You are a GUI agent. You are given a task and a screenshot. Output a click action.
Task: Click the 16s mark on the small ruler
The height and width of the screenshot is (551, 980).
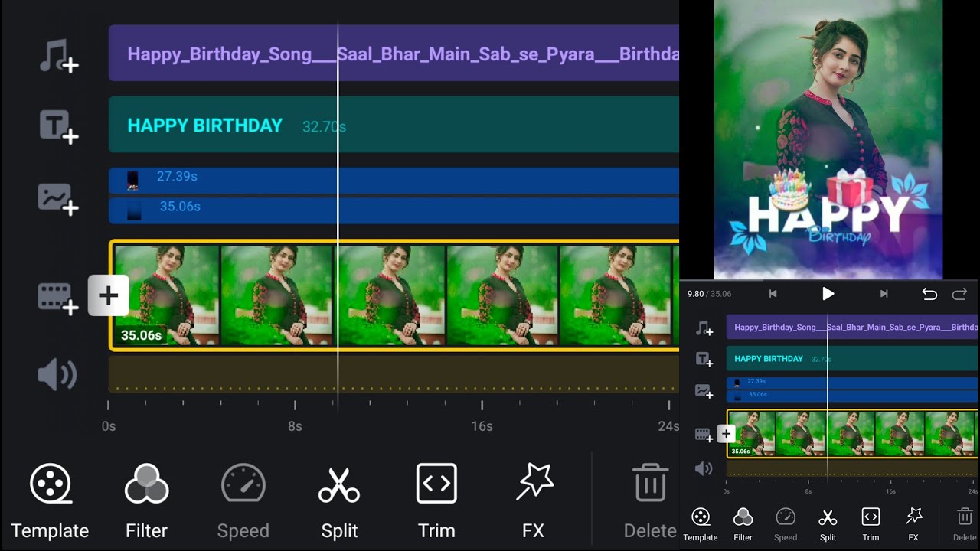(x=890, y=491)
